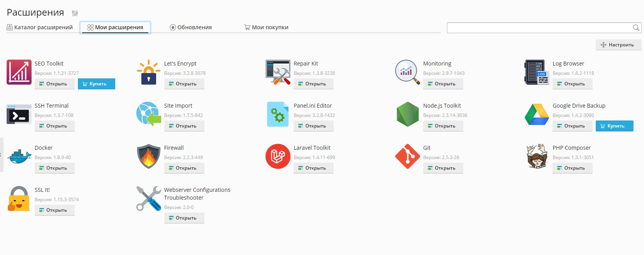Open the Каталог расширений tab
The width and height of the screenshot is (644, 255).
pos(40,27)
